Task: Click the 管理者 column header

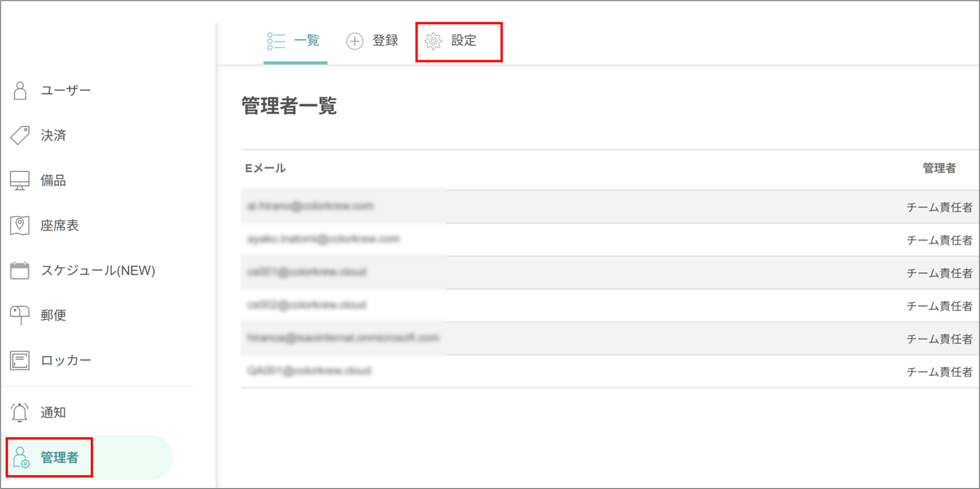Action: (938, 168)
